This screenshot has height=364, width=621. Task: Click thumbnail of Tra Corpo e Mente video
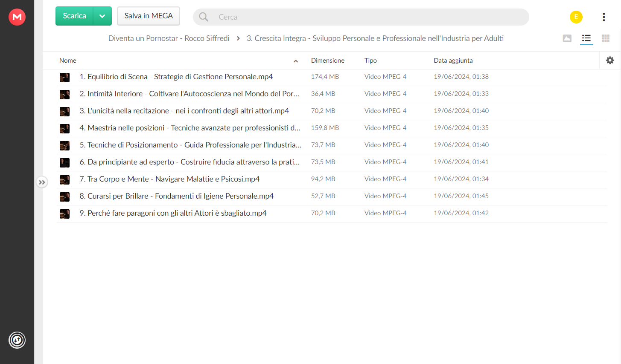[64, 179]
